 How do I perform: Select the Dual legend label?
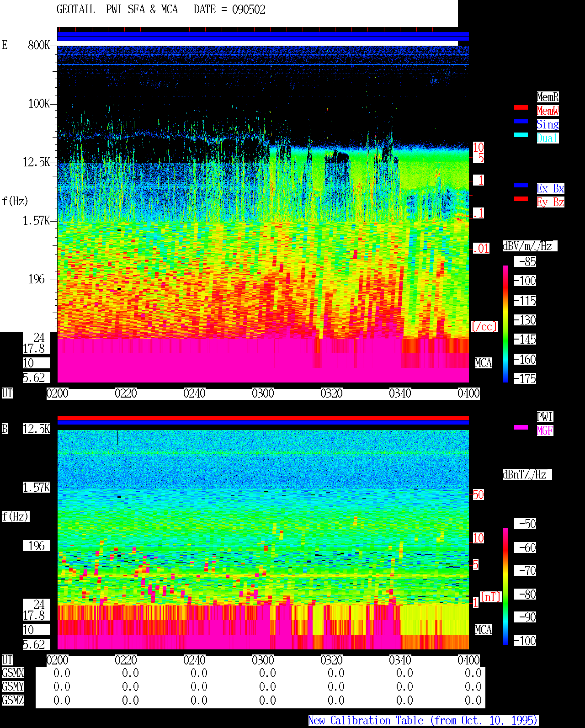pos(548,138)
